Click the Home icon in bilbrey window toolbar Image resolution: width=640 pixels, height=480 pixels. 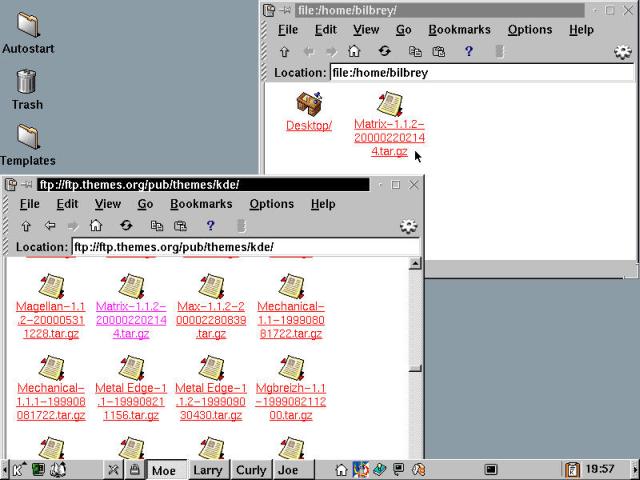click(354, 52)
